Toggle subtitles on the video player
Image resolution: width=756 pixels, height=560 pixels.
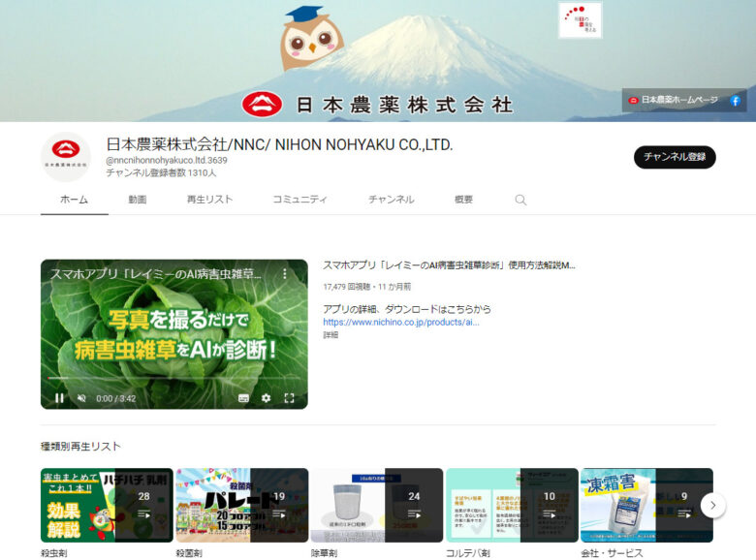(x=243, y=398)
